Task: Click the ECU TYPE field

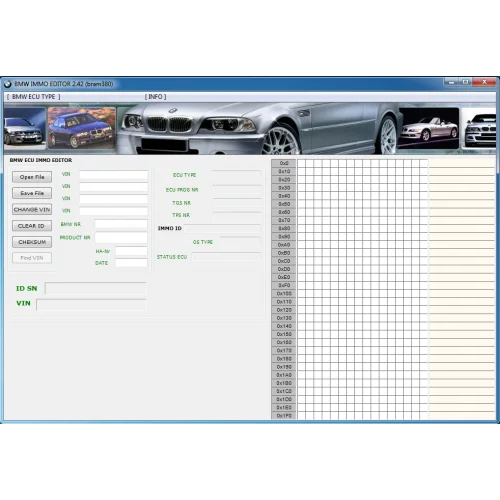Action: pyautogui.click(x=236, y=175)
